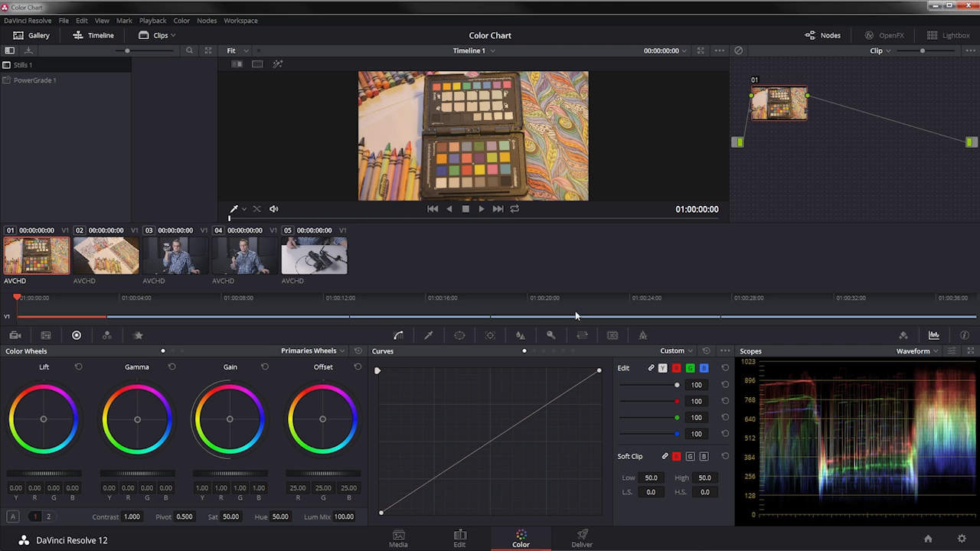The width and height of the screenshot is (980, 551).
Task: Open the Qualifier eyedropper palette
Action: click(x=429, y=335)
